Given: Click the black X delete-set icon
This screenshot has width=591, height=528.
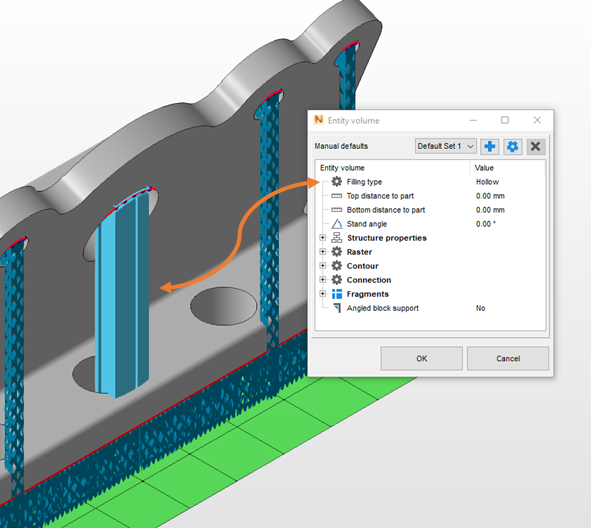Looking at the screenshot, I should [536, 146].
